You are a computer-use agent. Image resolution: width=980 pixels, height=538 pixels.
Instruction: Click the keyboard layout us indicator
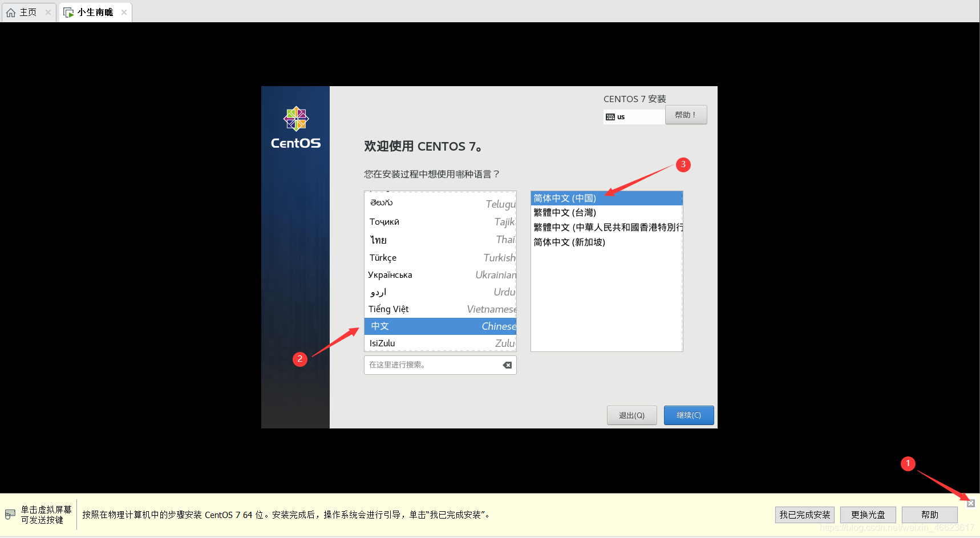pyautogui.click(x=634, y=117)
